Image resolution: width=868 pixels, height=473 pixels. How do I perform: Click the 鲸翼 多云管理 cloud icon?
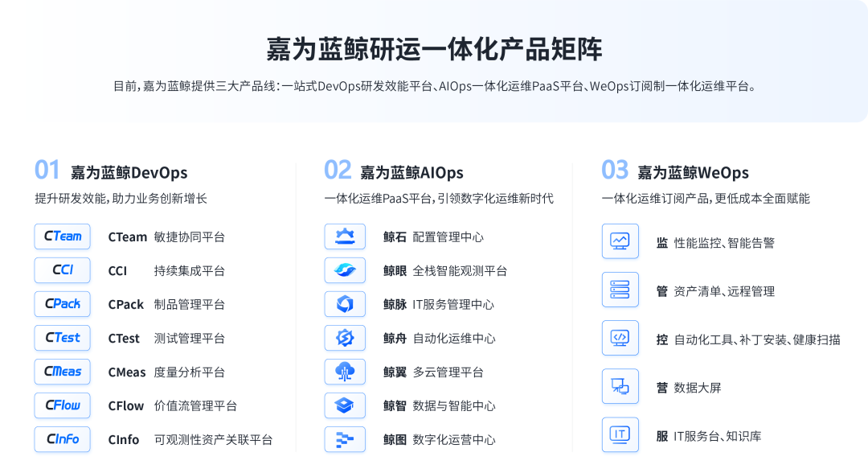(345, 372)
